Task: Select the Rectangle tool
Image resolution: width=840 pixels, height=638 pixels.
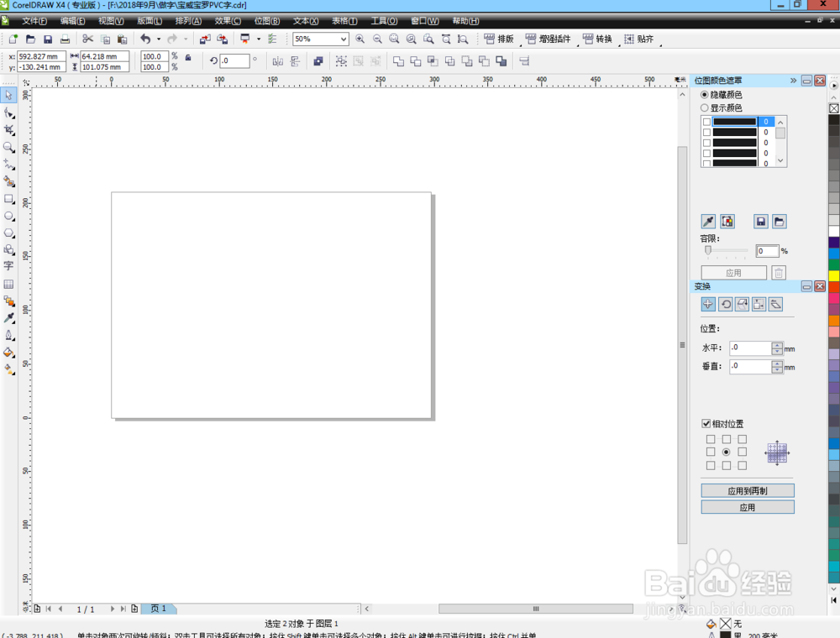Action: click(8, 199)
